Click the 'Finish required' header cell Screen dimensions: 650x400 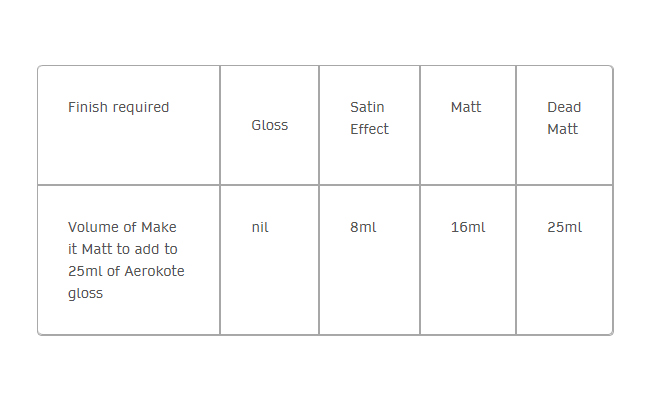(129, 125)
